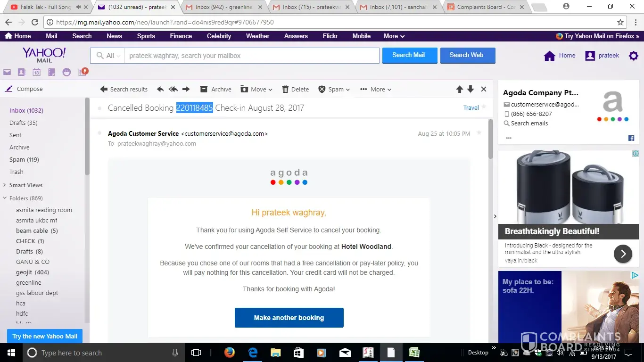Viewport: 644px width, 362px height.
Task: Click the Forward arrow icon
Action: pyautogui.click(x=186, y=89)
